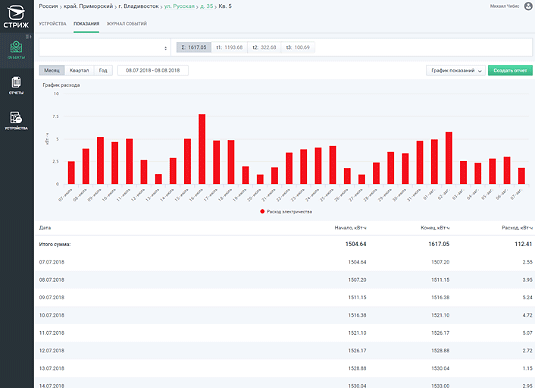The height and width of the screenshot is (388, 535).
Task: Select the Квартал period toggle
Action: pos(79,70)
